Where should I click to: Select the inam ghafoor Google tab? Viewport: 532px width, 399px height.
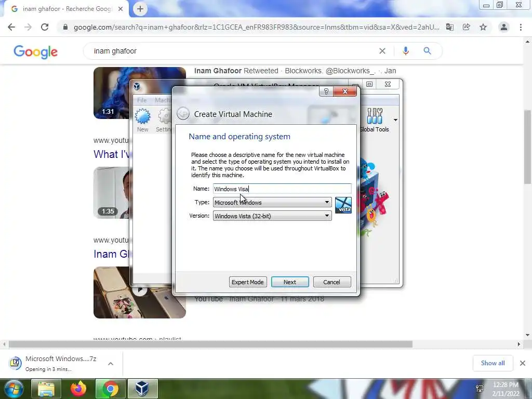(x=66, y=9)
